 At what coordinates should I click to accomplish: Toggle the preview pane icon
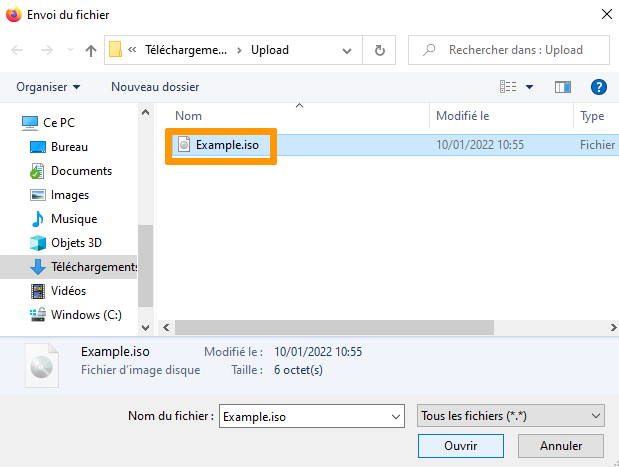562,87
